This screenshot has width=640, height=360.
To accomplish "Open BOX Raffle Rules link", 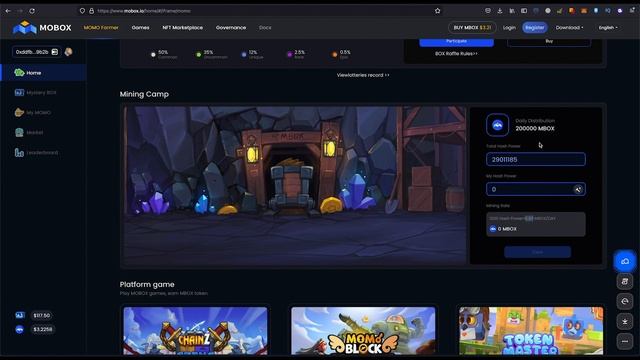I will coord(456,53).
